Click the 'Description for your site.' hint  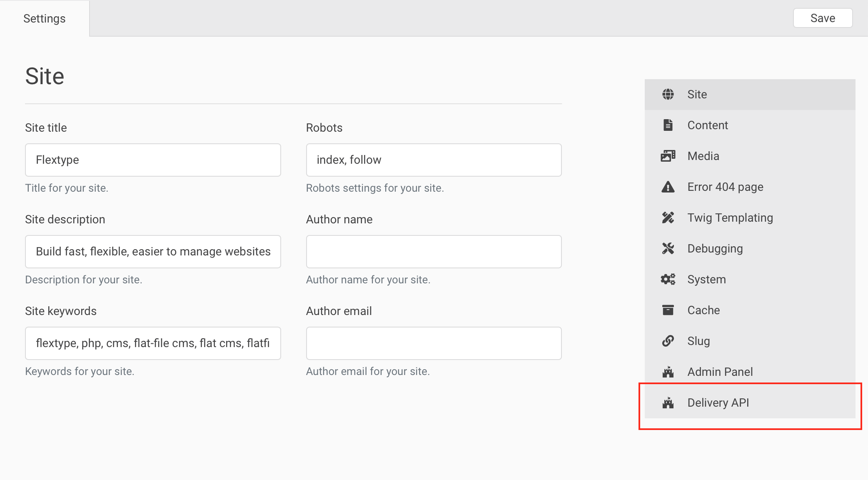coord(84,280)
